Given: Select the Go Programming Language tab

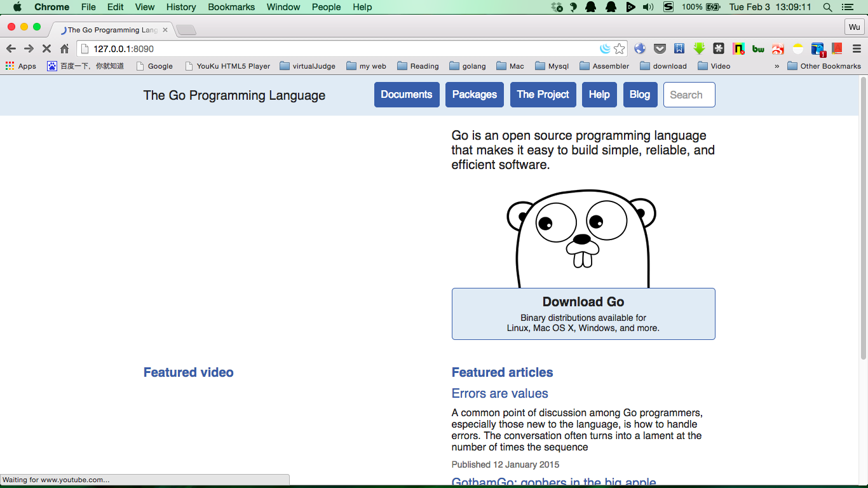Looking at the screenshot, I should coord(111,30).
